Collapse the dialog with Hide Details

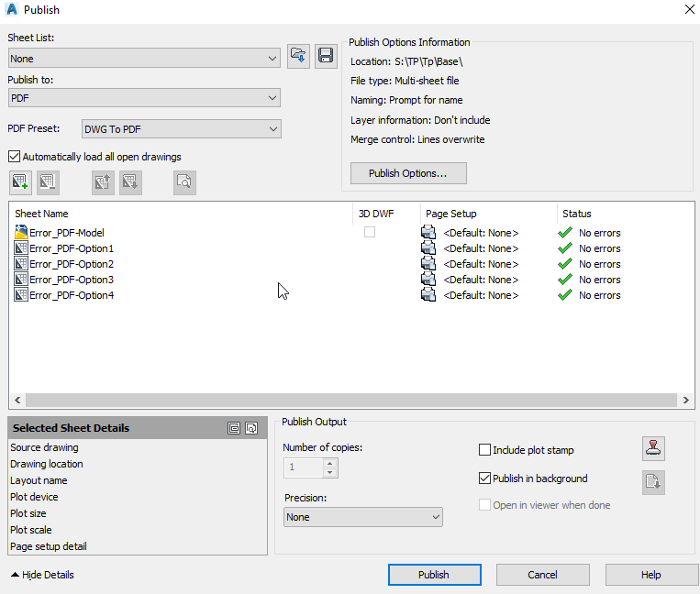tap(42, 575)
